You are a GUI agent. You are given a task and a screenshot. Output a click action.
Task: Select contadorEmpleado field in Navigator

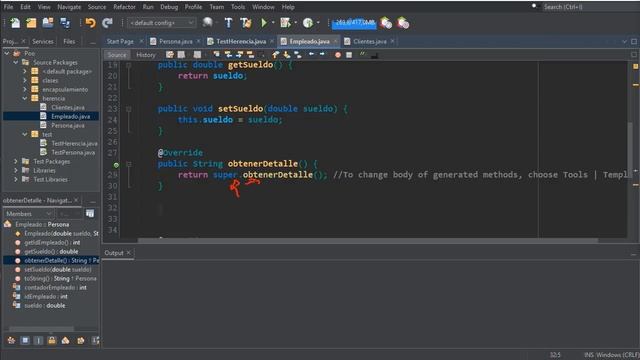click(x=55, y=287)
